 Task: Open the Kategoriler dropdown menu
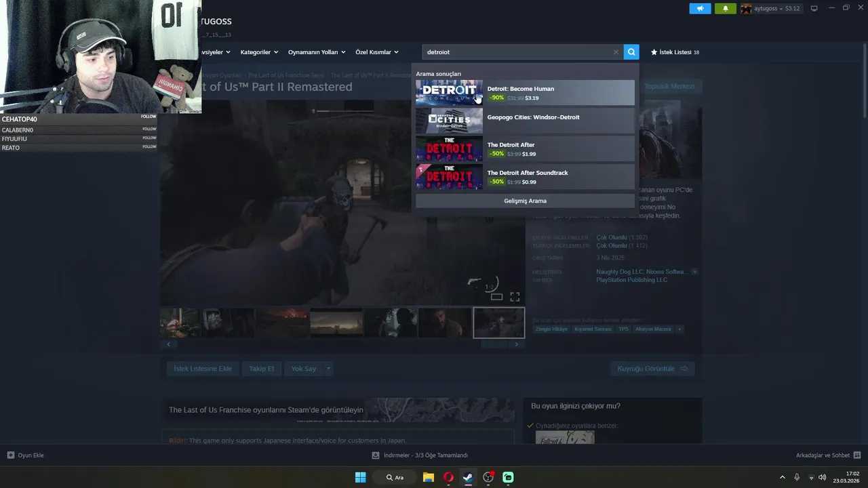pos(259,52)
